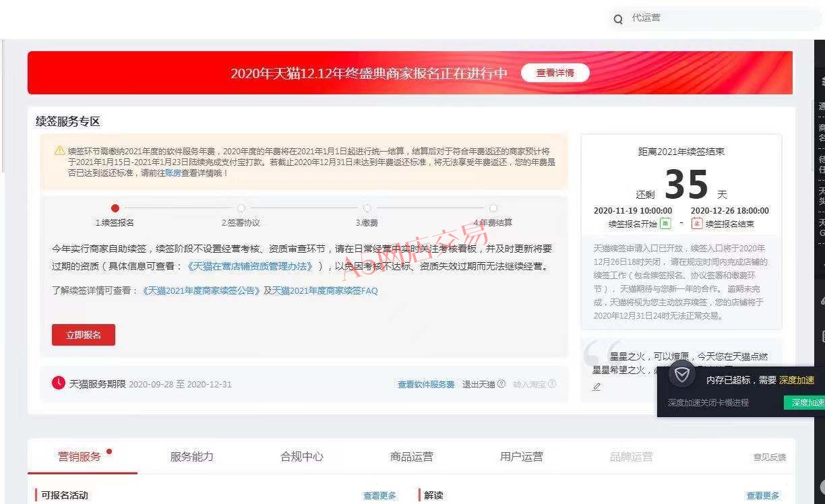The image size is (825, 504).
Task: Click the service period 2020-09-28 至 2020-12-31
Action: (x=180, y=385)
